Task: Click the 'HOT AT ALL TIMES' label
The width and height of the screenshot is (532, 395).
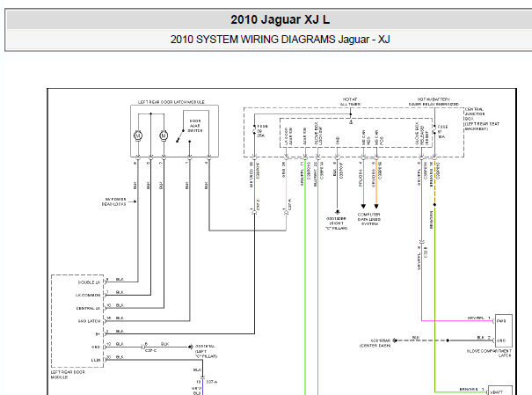Action: tap(351, 102)
